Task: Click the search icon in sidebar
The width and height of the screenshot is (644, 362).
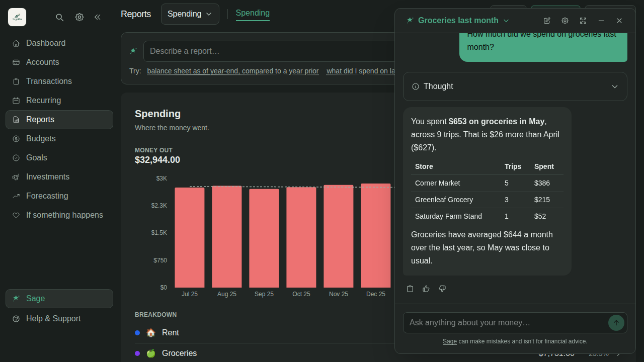Action: point(59,17)
